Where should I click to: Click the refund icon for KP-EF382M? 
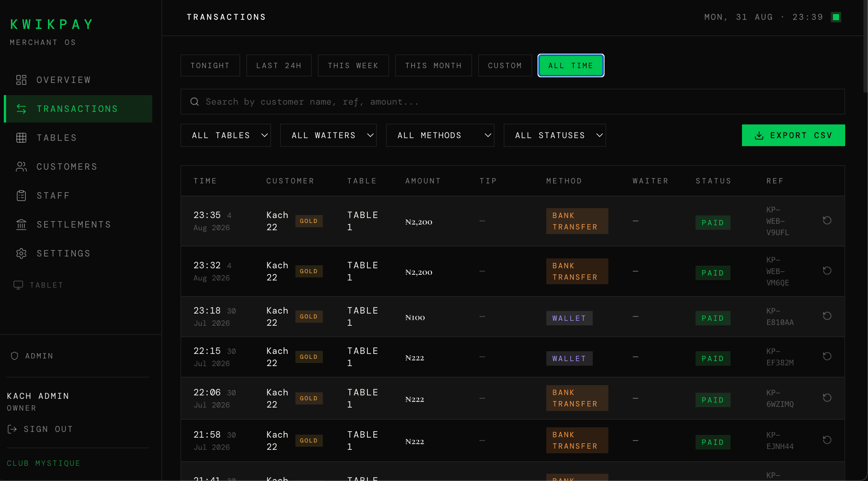point(827,356)
